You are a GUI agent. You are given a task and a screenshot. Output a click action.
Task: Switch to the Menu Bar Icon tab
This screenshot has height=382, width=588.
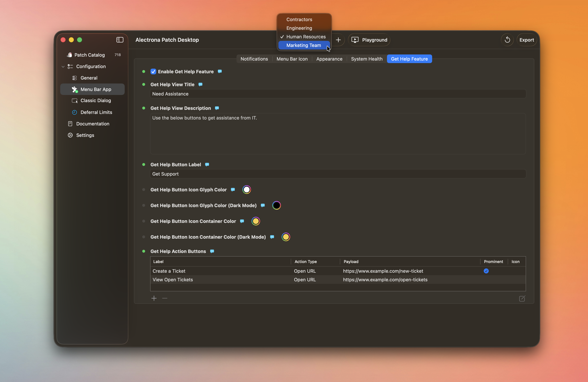click(292, 59)
